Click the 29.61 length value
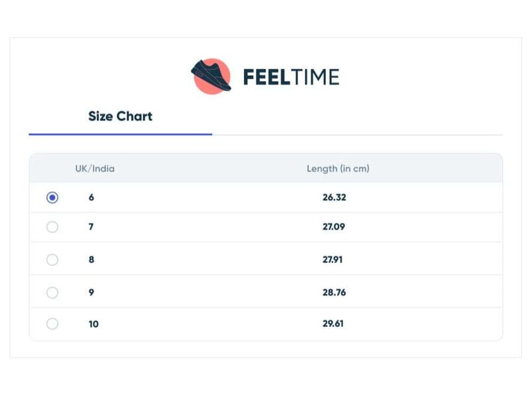The width and height of the screenshot is (532, 398). click(x=334, y=324)
